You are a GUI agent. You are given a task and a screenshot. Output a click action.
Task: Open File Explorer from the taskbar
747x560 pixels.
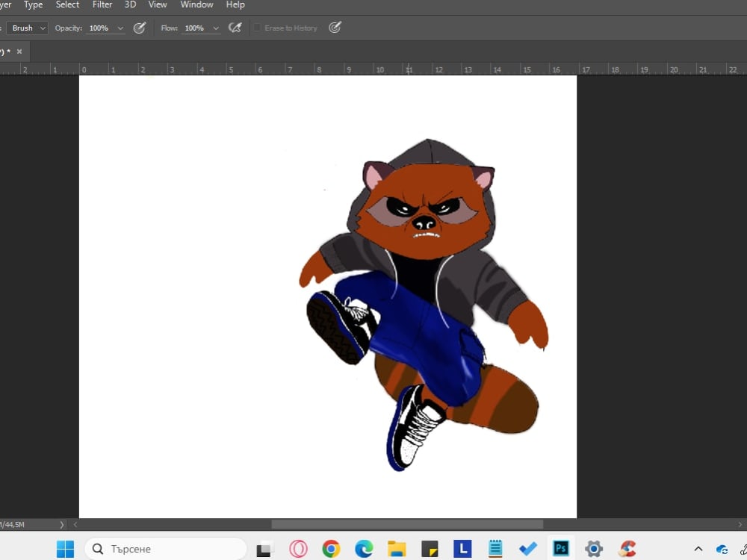(397, 549)
